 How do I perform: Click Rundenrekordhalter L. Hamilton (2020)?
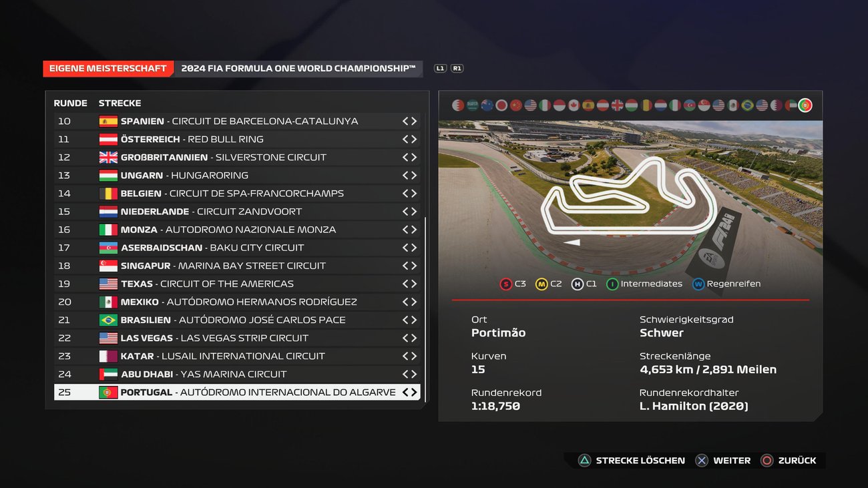tap(694, 406)
